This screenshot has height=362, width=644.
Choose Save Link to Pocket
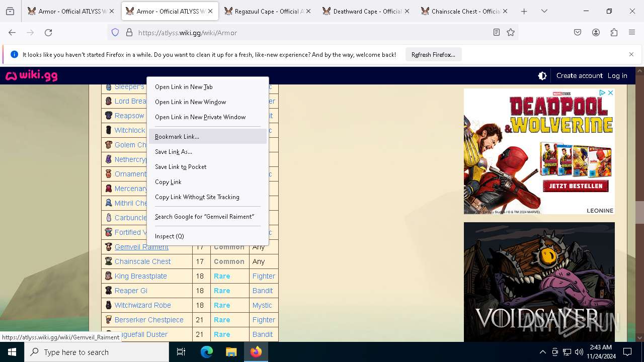pyautogui.click(x=208, y=167)
